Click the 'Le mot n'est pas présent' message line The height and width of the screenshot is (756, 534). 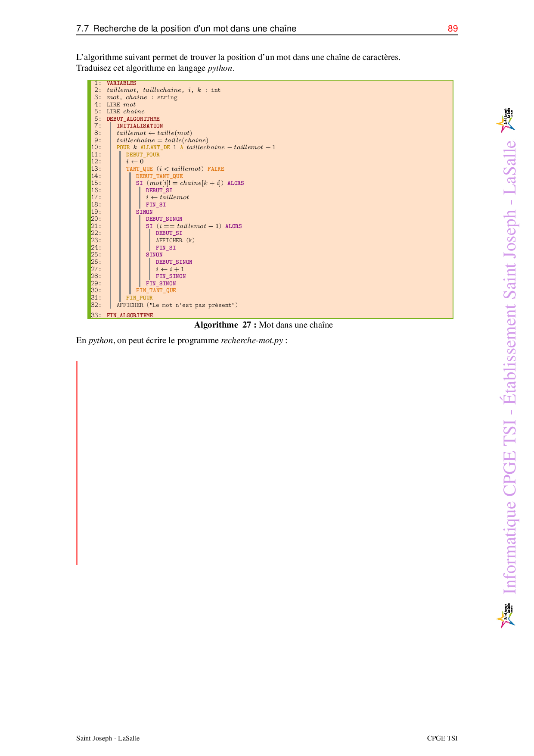[x=177, y=305]
